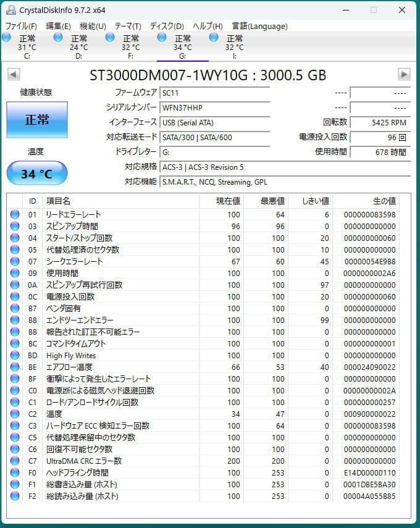Click the 現在値 column header
Viewport: 420px width, 528px height.
(221, 201)
